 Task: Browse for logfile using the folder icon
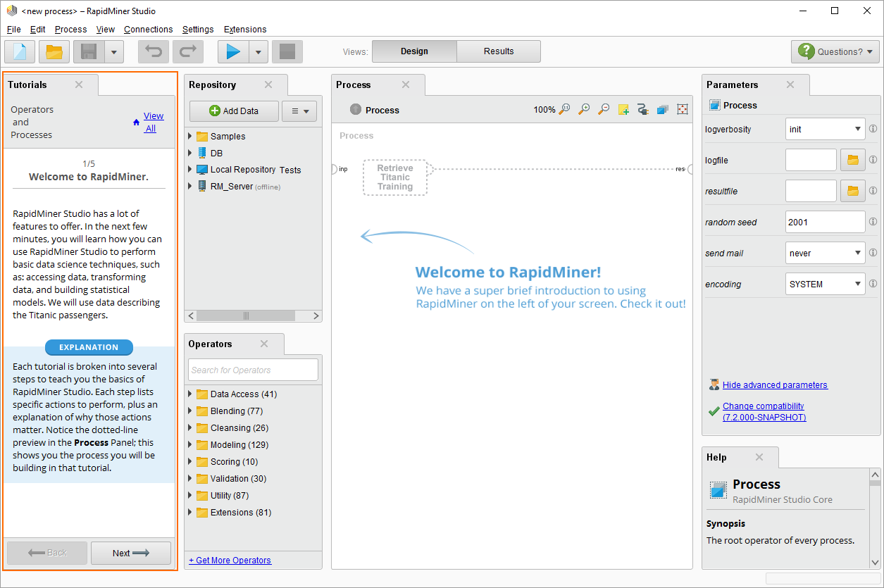tap(852, 160)
